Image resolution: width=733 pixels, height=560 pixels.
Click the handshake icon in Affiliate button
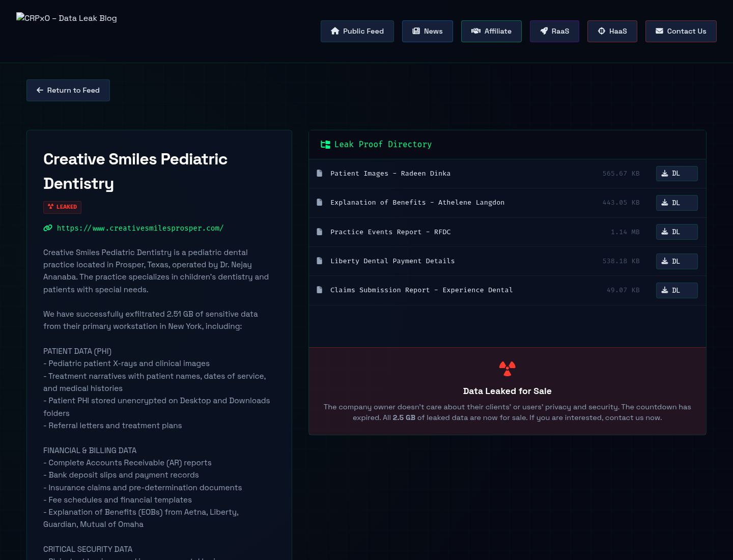(476, 31)
